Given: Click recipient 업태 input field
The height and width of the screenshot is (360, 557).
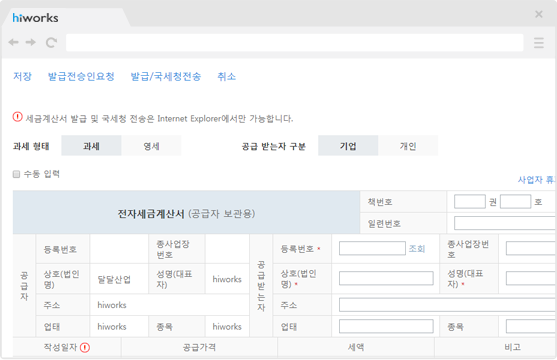Looking at the screenshot, I should click(x=386, y=326).
